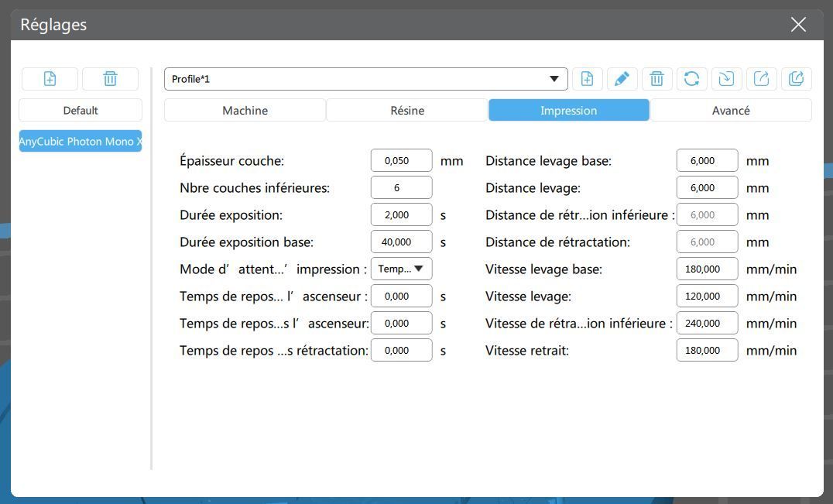The height and width of the screenshot is (504, 833).
Task: Select the Impression tab
Action: pyautogui.click(x=569, y=111)
